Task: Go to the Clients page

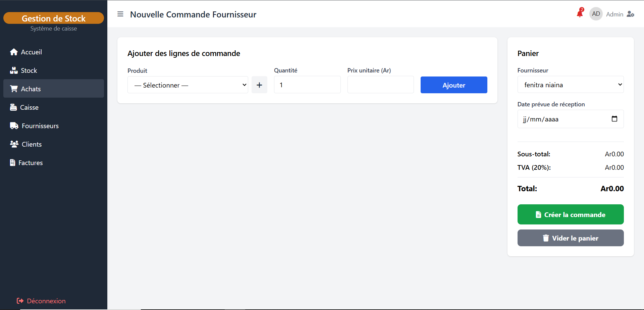Action: (x=32, y=144)
